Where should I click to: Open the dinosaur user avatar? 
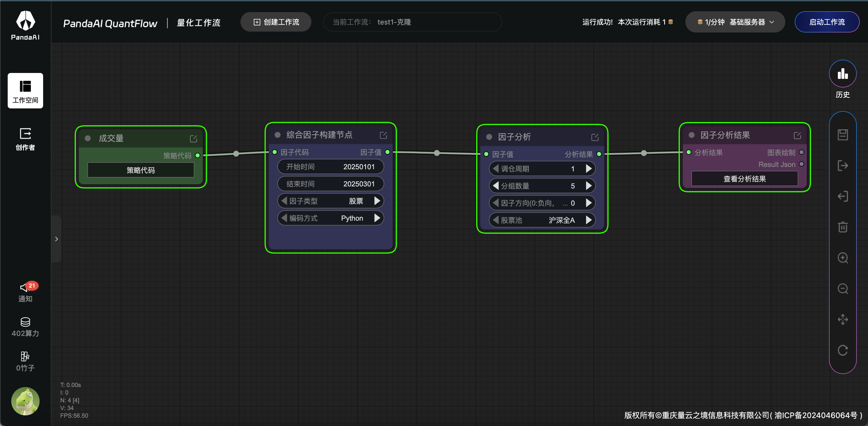[x=25, y=401]
